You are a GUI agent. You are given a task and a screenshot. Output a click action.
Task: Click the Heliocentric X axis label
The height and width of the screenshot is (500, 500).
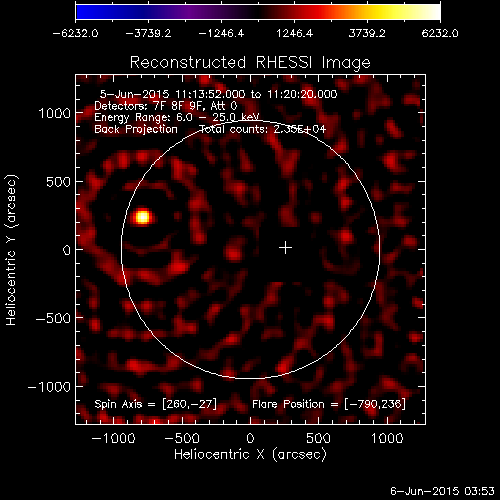(x=250, y=454)
